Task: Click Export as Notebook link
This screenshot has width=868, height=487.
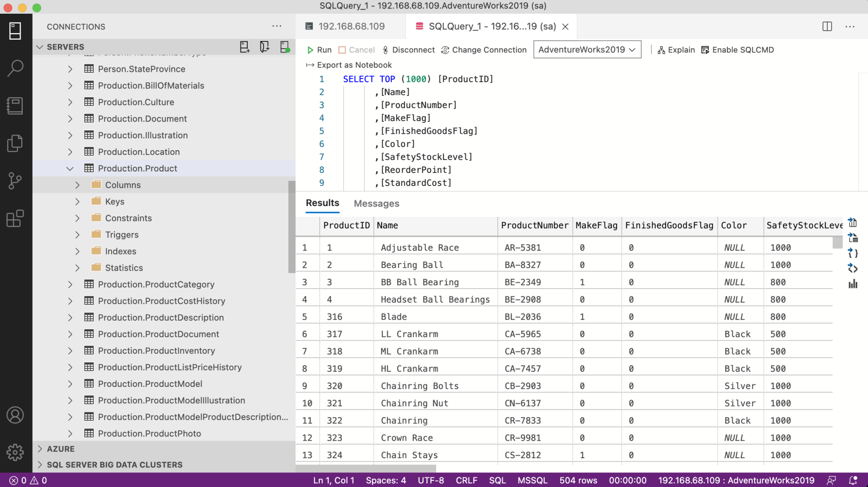Action: (354, 65)
